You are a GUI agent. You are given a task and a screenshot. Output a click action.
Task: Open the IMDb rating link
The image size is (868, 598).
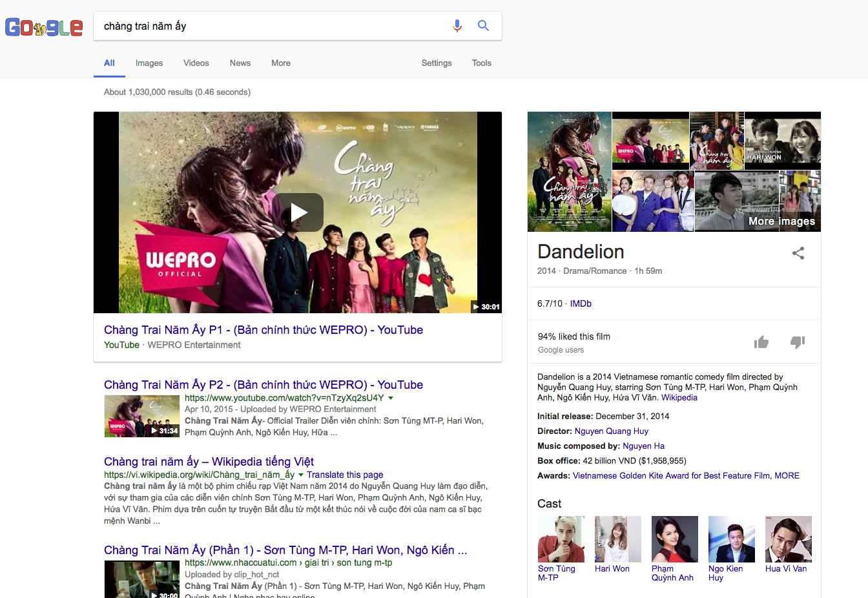pos(581,304)
